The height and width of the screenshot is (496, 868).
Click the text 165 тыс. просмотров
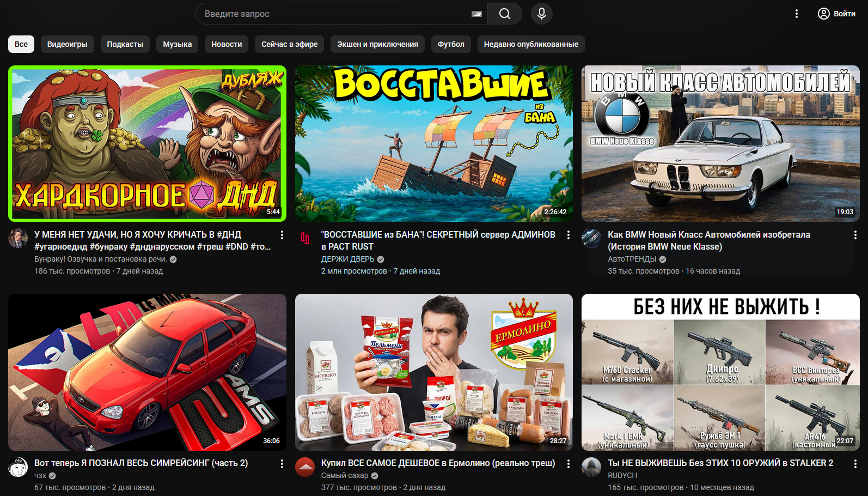(645, 487)
